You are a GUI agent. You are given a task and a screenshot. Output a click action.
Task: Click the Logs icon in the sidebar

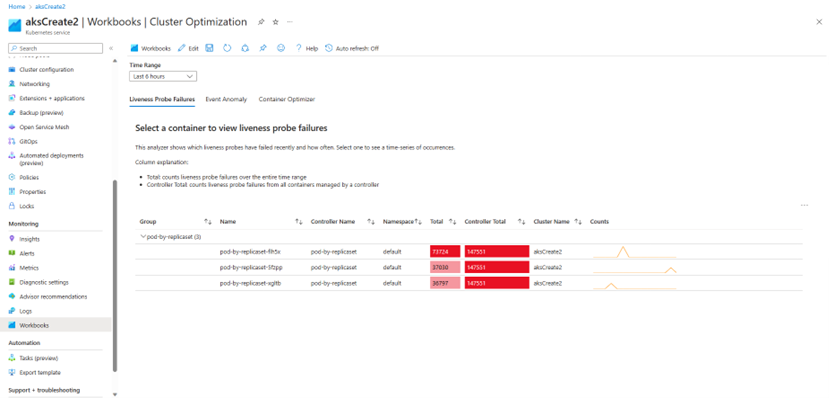pyautogui.click(x=12, y=311)
